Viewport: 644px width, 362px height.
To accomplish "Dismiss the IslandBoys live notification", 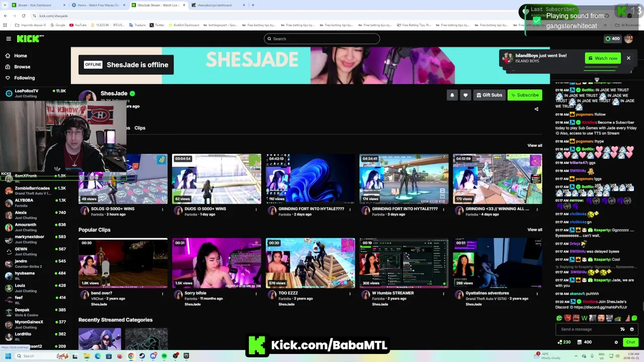I will pyautogui.click(x=628, y=58).
